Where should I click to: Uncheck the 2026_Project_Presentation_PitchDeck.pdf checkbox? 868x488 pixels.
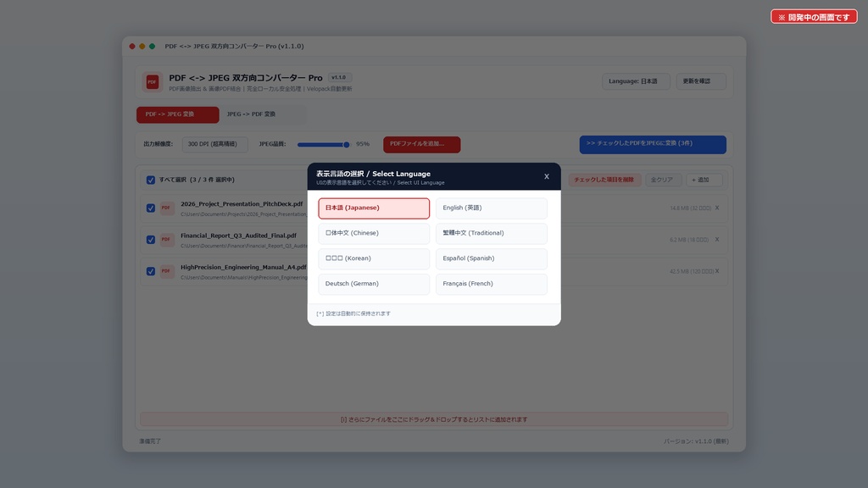click(x=151, y=208)
